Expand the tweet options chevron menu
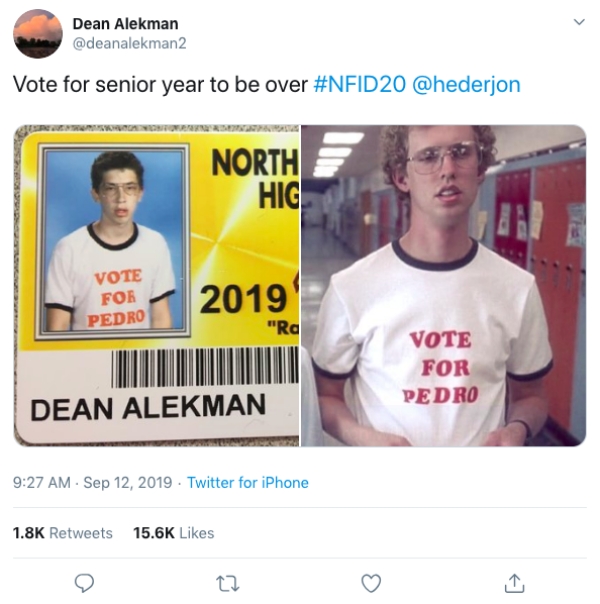 coord(577,22)
